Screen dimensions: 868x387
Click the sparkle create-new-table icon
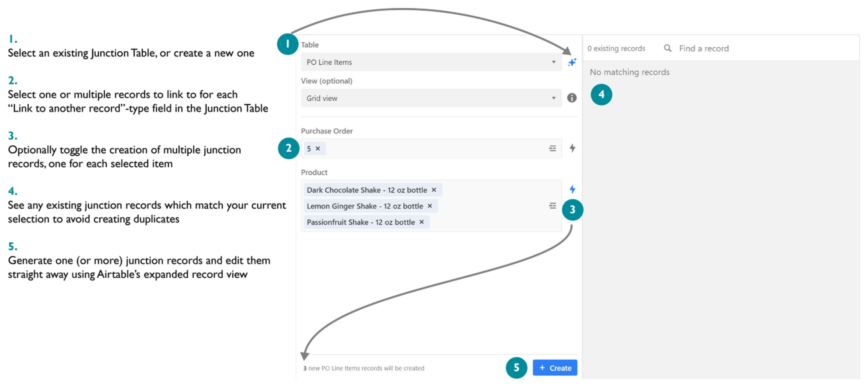(572, 62)
